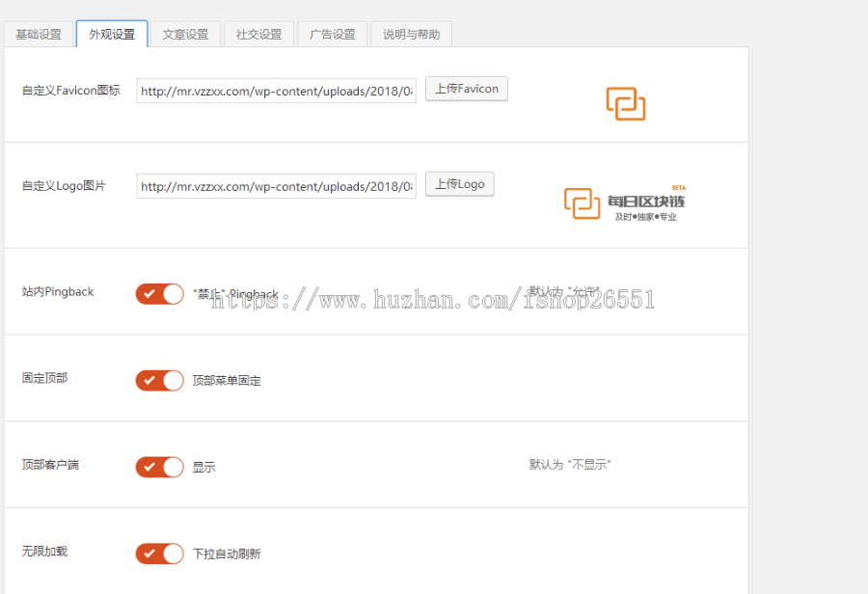Open the 广告设置 tab

pyautogui.click(x=332, y=33)
